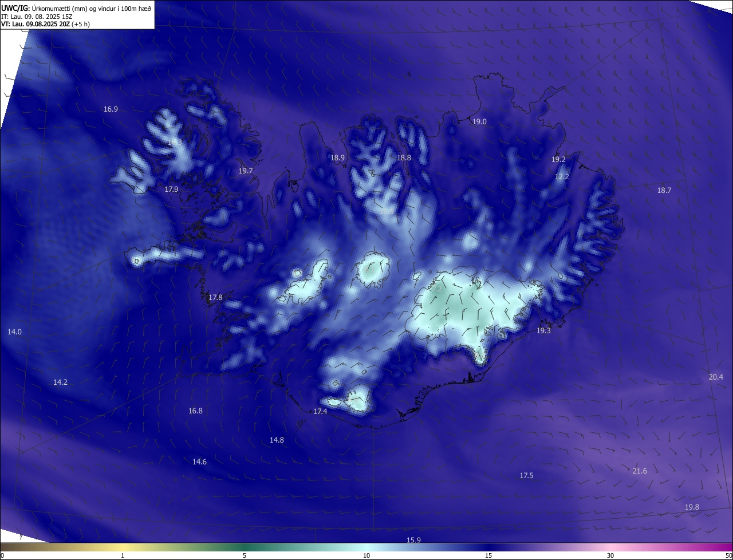Click the color bar tick labeled 10
This screenshot has width=733, height=560.
point(366,555)
